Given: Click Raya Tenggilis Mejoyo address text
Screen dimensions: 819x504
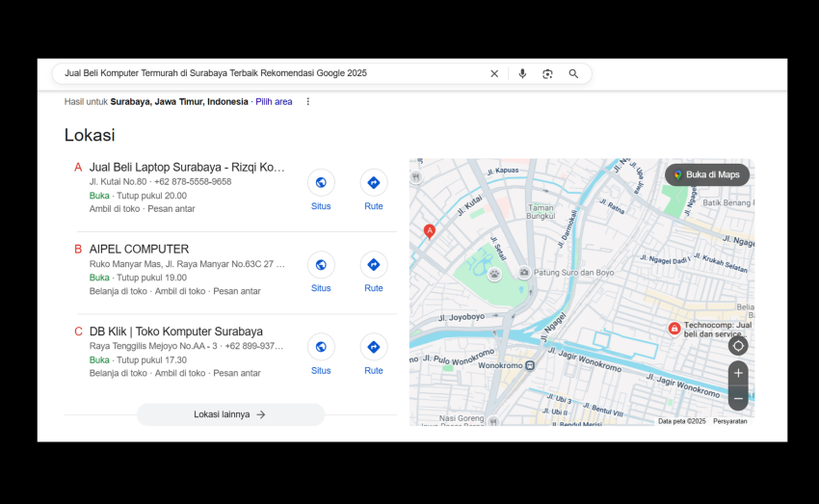Looking at the screenshot, I should [x=153, y=346].
